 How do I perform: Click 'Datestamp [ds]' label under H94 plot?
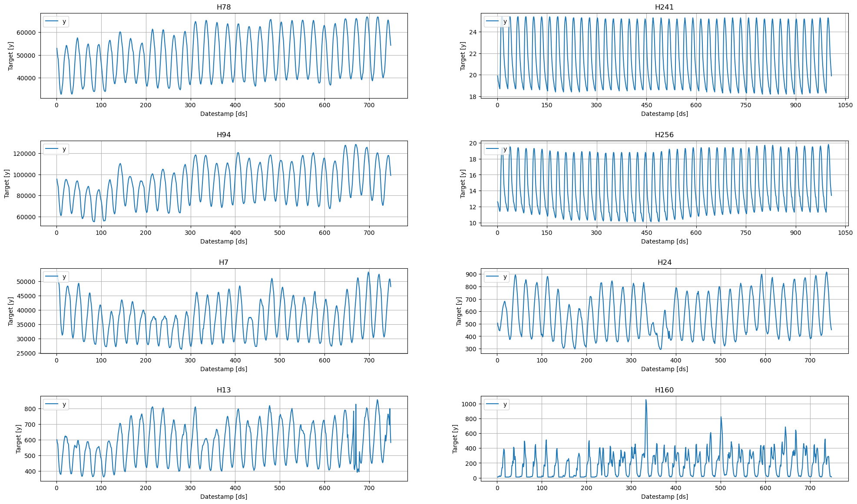(224, 241)
